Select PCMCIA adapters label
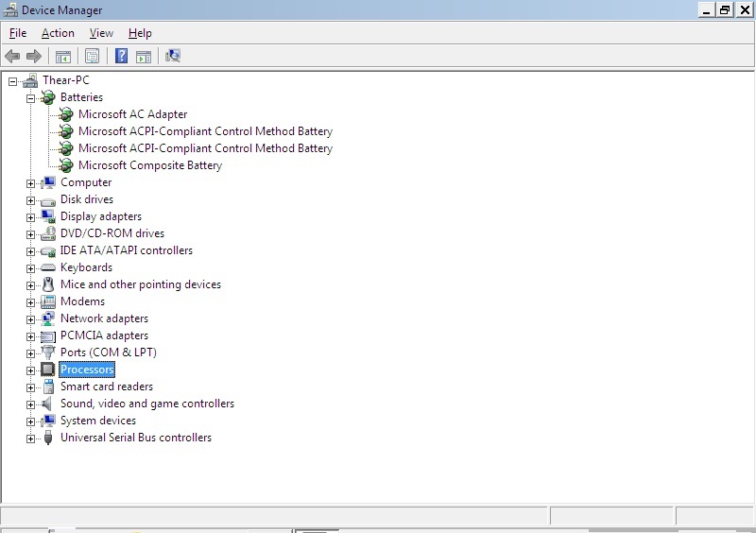 click(x=104, y=335)
